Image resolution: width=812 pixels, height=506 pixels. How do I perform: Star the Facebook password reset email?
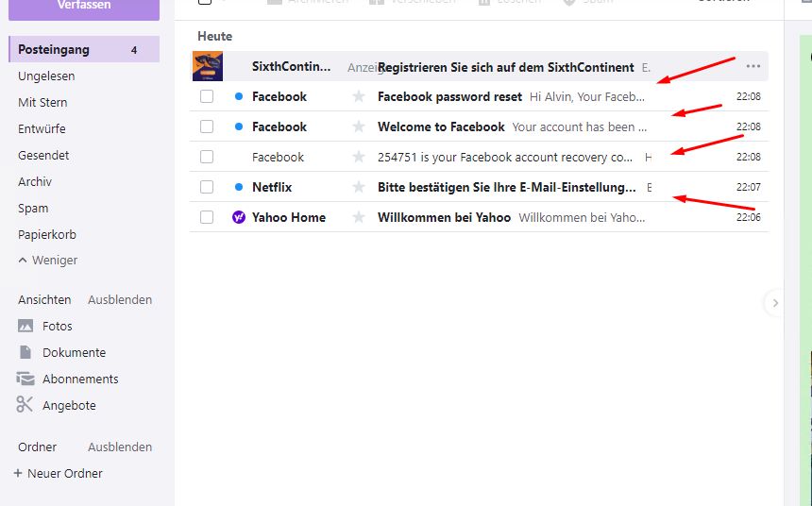[x=359, y=96]
